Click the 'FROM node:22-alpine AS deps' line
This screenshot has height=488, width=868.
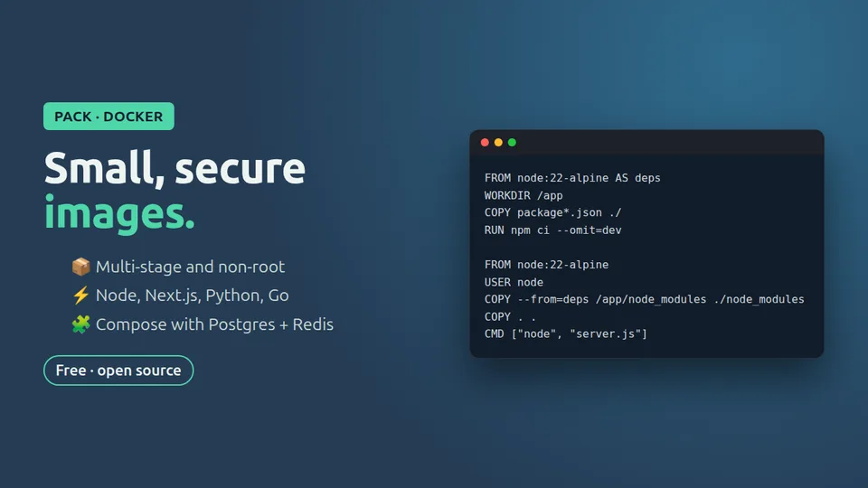click(x=572, y=178)
